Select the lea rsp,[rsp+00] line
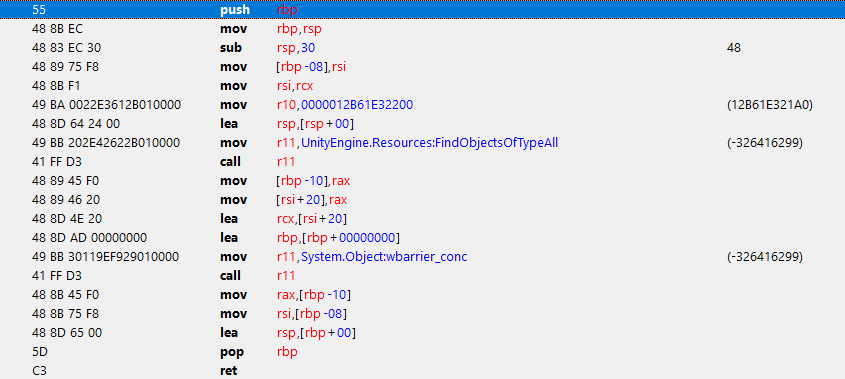Viewport: 845px width, 379px height. [422, 124]
